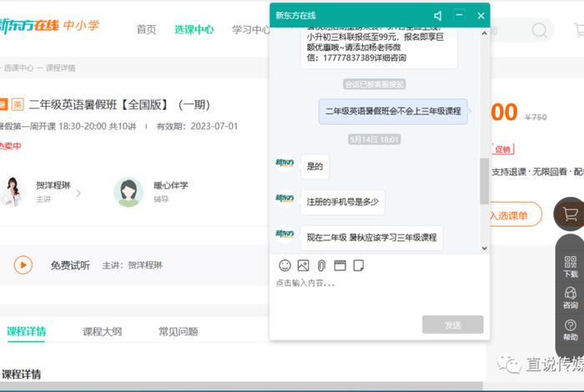The width and height of the screenshot is (584, 392).
Task: Click the 加入选课单 button
Action: coord(516,214)
